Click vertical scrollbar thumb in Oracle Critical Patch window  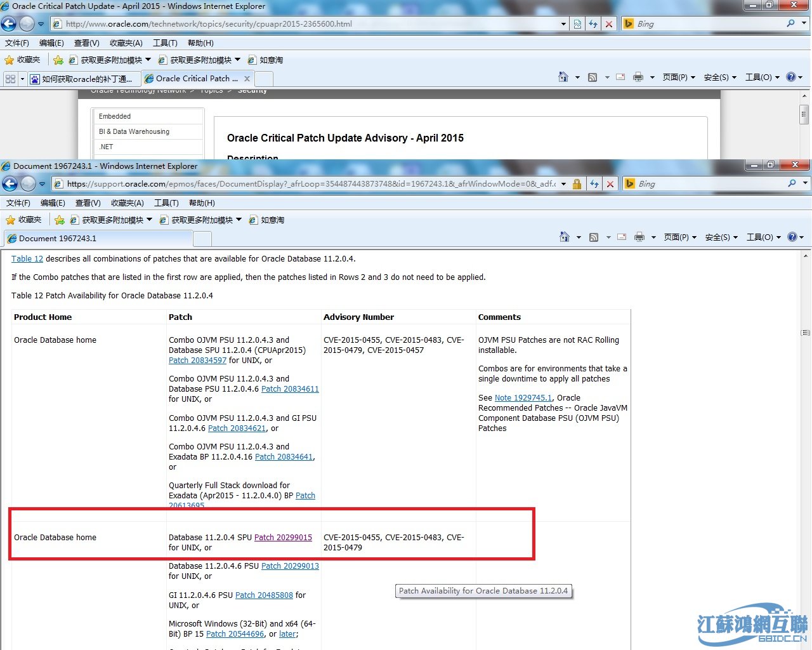click(x=804, y=115)
